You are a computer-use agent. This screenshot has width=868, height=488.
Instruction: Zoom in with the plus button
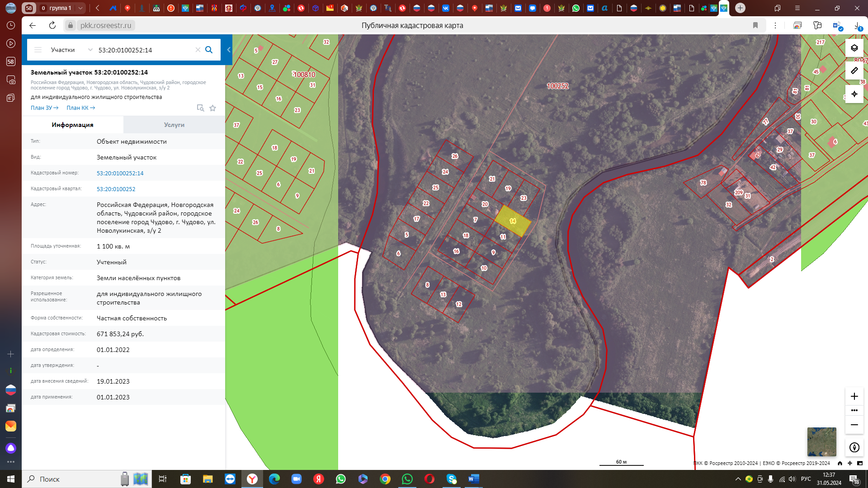[854, 396]
